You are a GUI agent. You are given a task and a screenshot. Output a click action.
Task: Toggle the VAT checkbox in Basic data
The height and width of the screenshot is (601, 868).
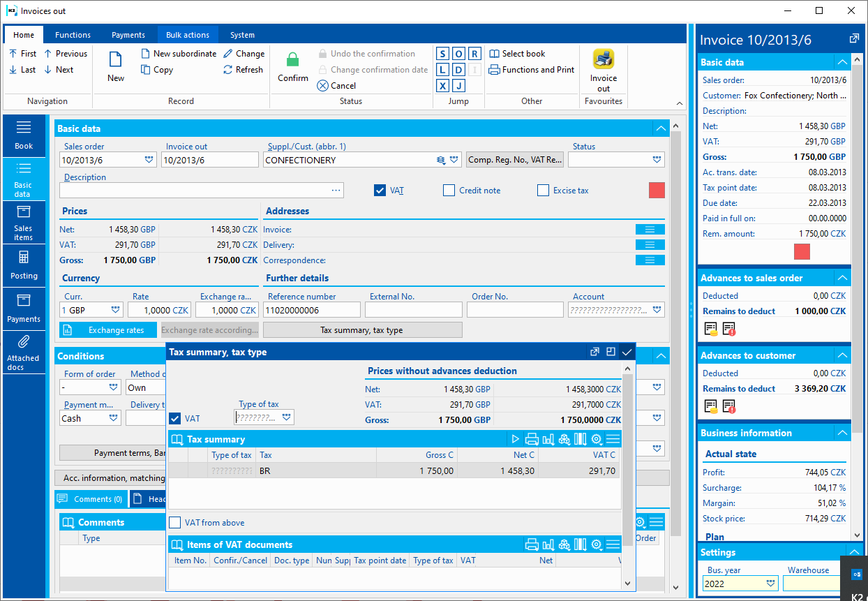(x=380, y=191)
